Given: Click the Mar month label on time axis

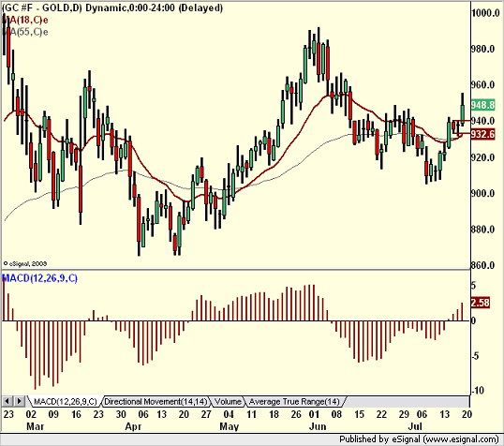Looking at the screenshot, I should [x=35, y=426].
